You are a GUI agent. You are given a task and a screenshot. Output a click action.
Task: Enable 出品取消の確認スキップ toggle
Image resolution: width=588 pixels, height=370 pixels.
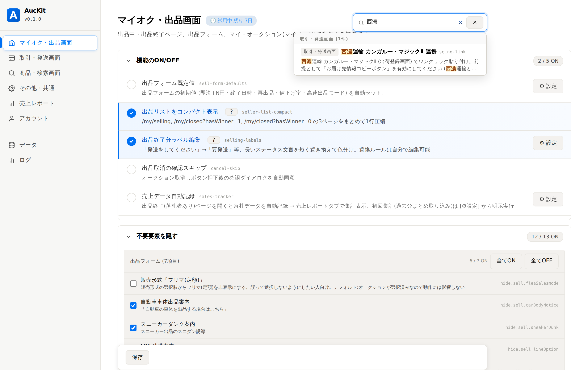click(131, 169)
